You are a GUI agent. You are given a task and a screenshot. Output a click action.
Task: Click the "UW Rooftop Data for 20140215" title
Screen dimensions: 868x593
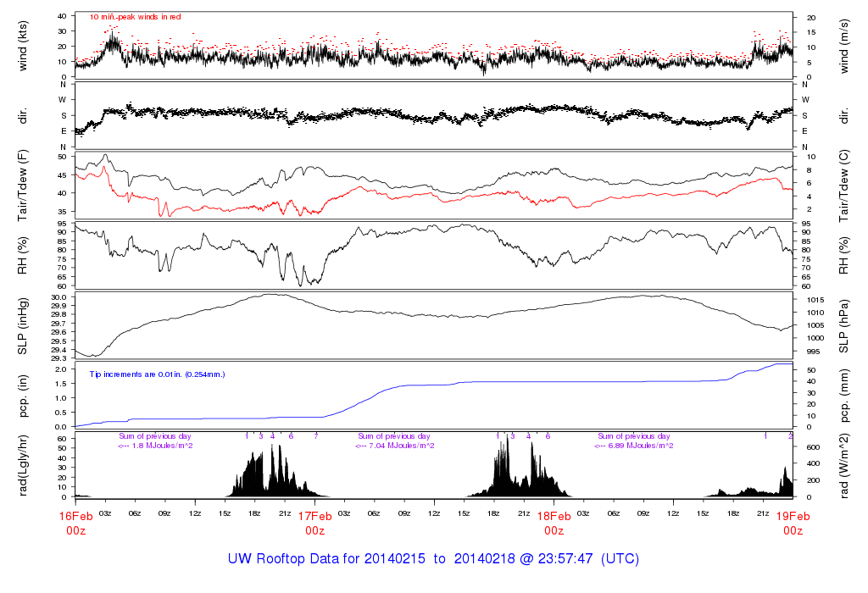(x=326, y=559)
